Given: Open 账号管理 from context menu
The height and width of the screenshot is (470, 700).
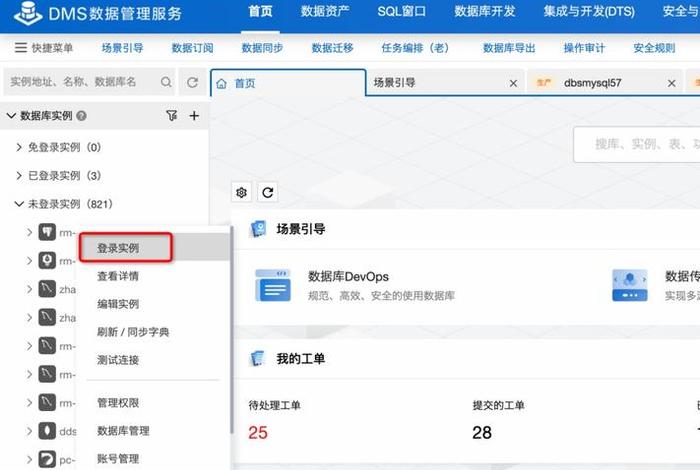Looking at the screenshot, I should pyautogui.click(x=118, y=459).
